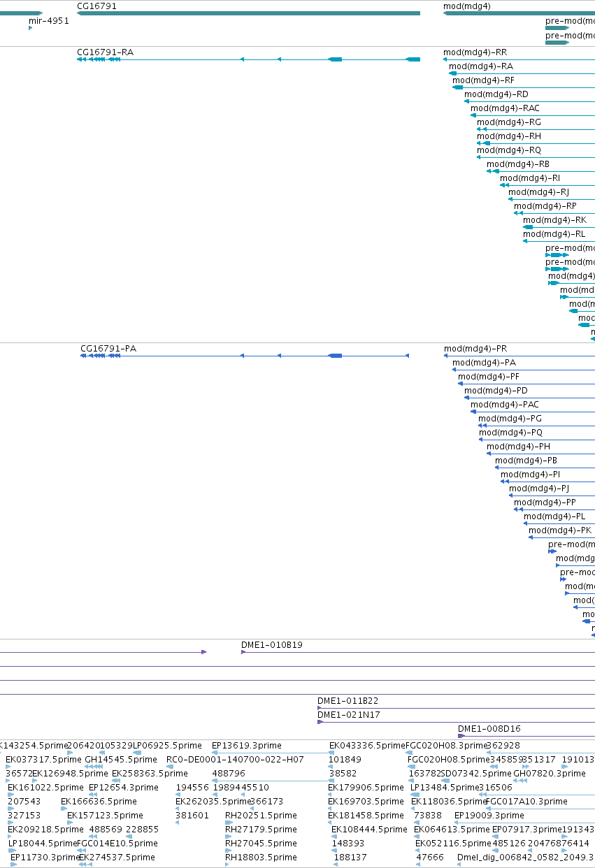This screenshot has height=868, width=595.
Task: Select the mod(mdg4)-PH protein
Action: pos(519,446)
